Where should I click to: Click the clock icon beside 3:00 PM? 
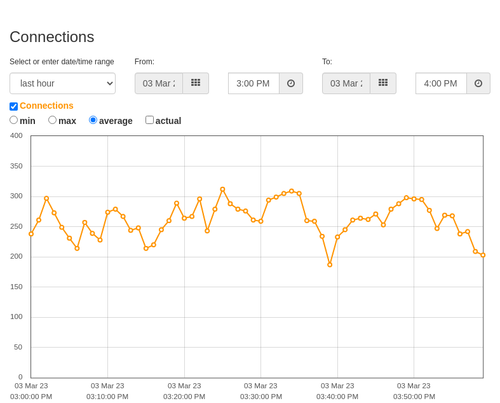(x=291, y=83)
